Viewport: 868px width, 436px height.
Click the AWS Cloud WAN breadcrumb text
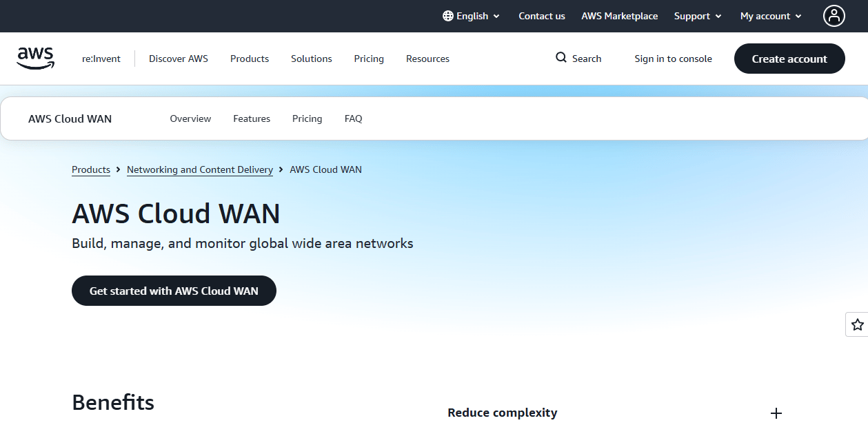point(325,169)
